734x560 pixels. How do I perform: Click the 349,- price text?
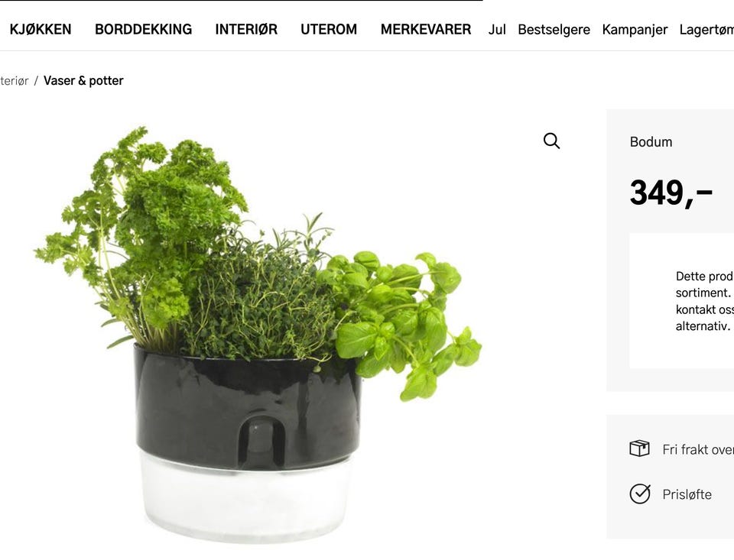(x=671, y=193)
